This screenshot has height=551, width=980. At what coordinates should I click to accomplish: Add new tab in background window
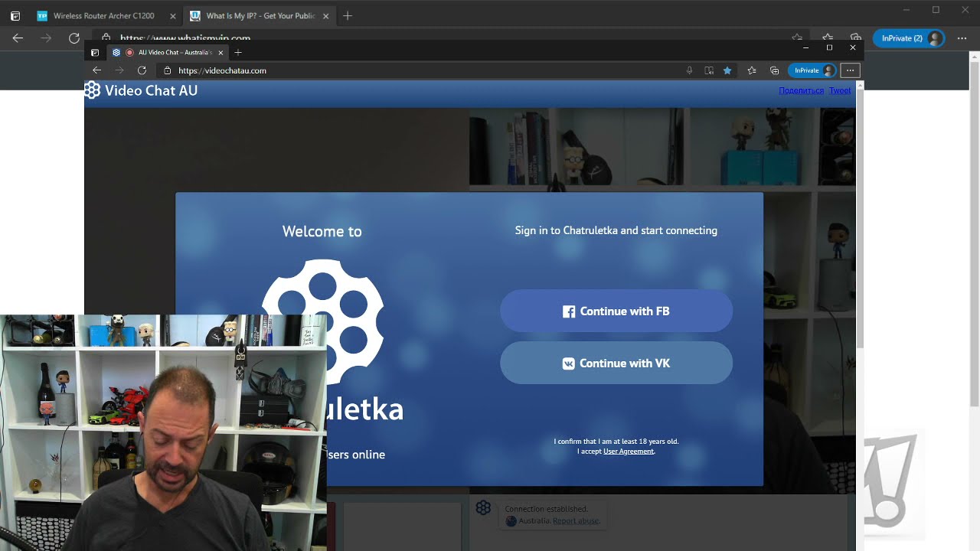point(348,16)
